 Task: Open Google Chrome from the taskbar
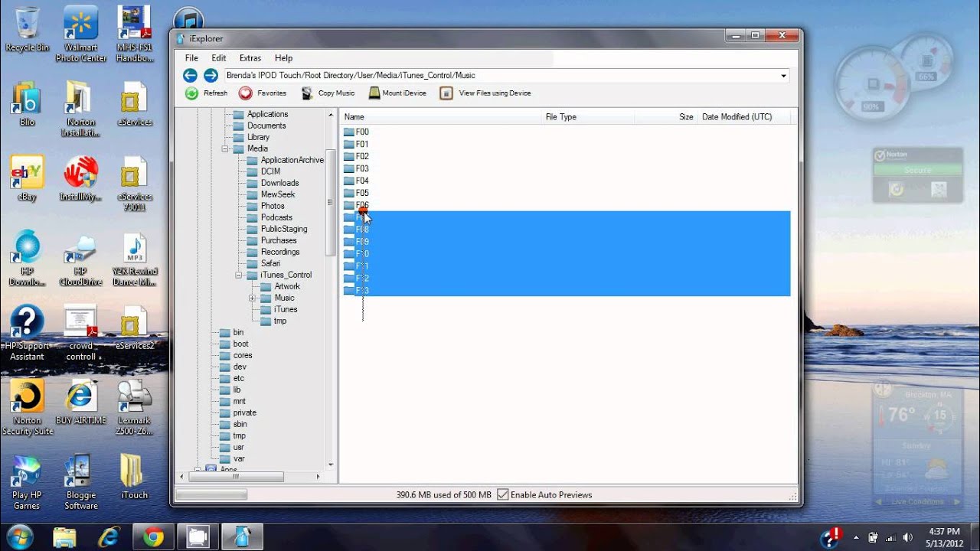coord(153,537)
